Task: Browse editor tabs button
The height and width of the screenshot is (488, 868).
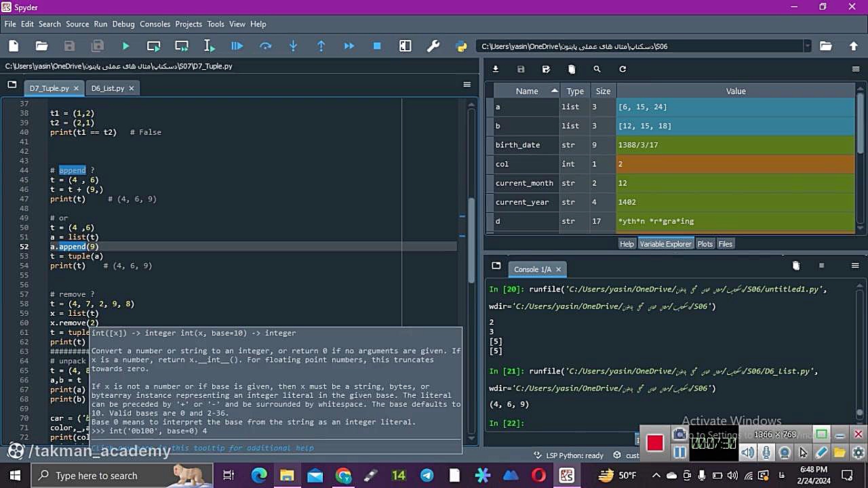Action: click(x=12, y=85)
